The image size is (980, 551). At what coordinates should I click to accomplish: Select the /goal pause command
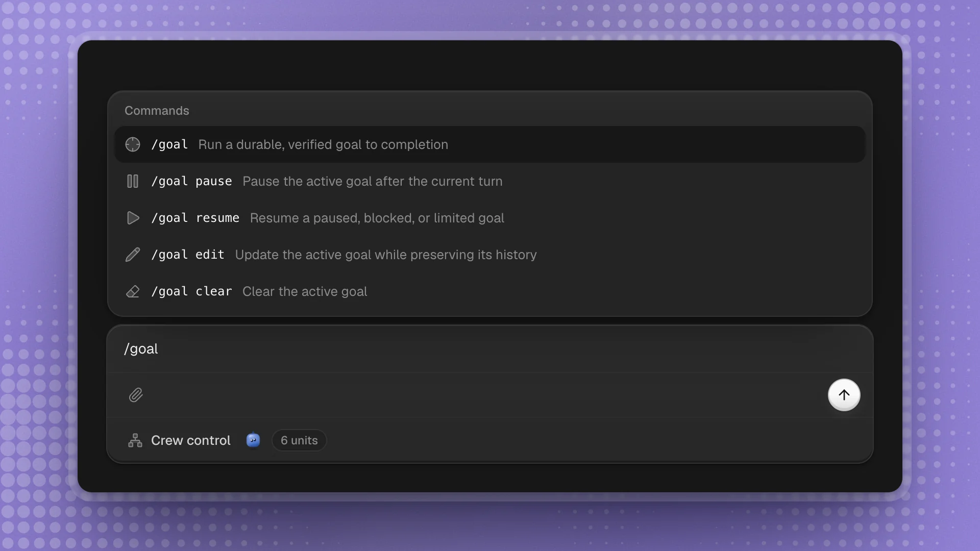click(x=490, y=181)
